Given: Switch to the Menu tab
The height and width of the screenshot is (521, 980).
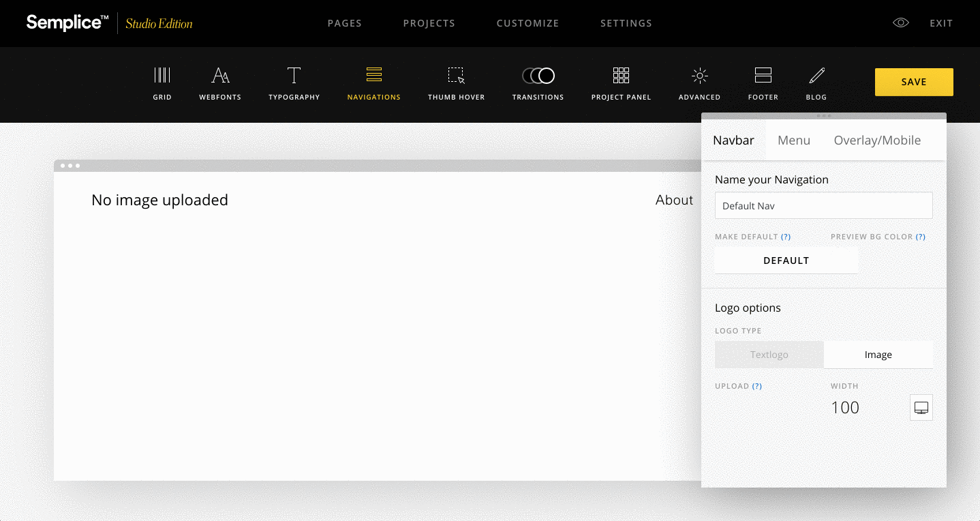Looking at the screenshot, I should 794,140.
